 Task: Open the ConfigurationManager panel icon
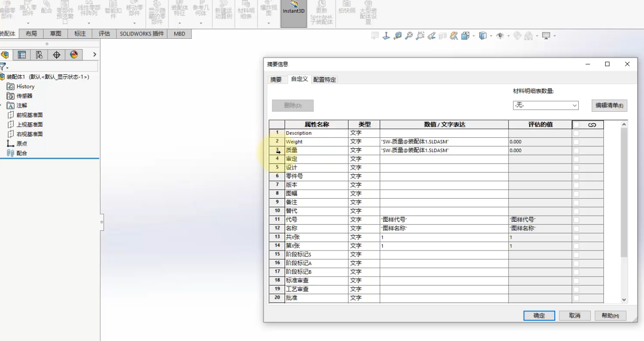[39, 55]
